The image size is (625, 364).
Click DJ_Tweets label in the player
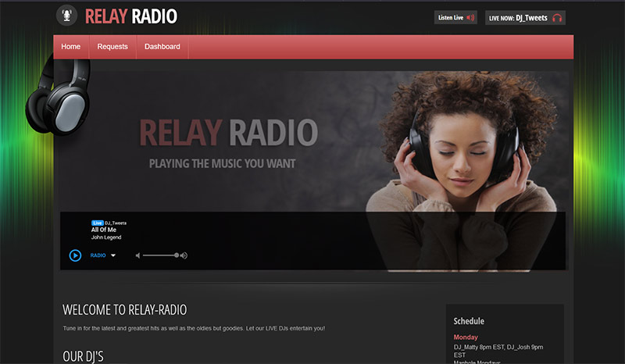coord(116,223)
